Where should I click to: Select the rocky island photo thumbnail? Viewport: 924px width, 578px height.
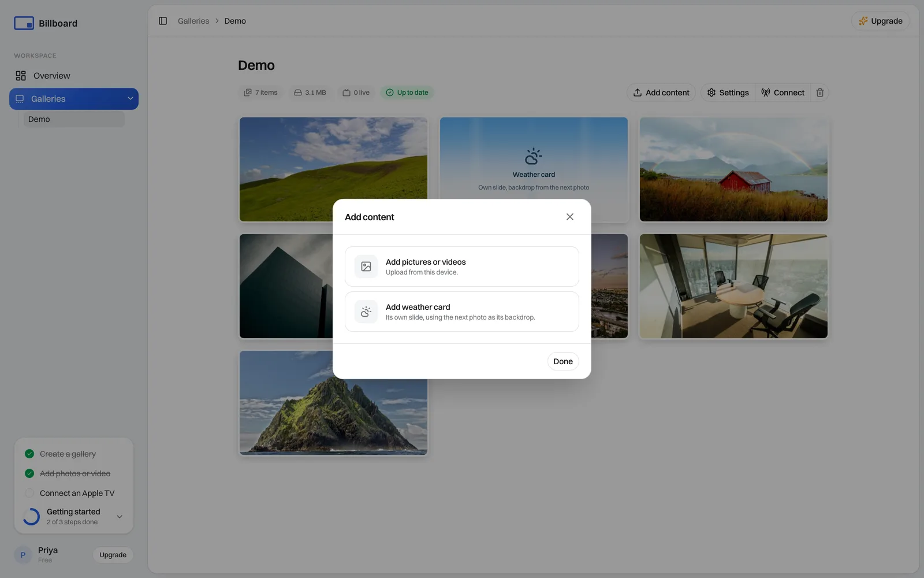(333, 417)
